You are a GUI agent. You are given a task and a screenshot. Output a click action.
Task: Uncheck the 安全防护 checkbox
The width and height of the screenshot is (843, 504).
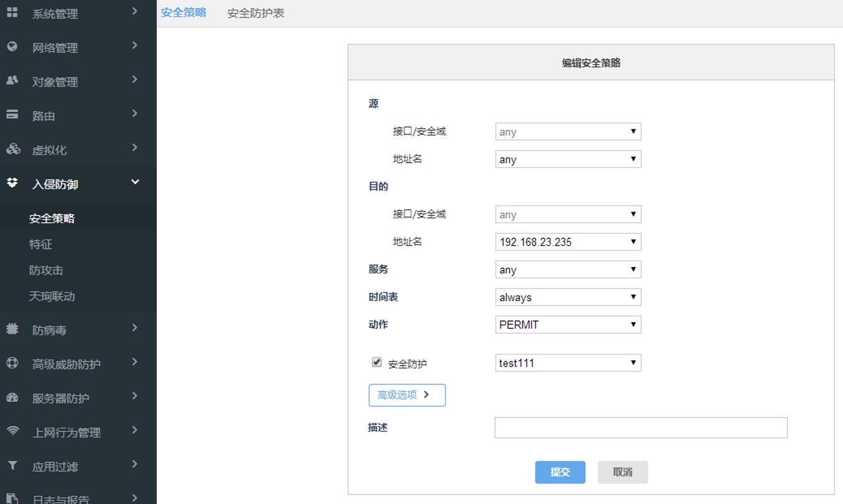pyautogui.click(x=377, y=362)
